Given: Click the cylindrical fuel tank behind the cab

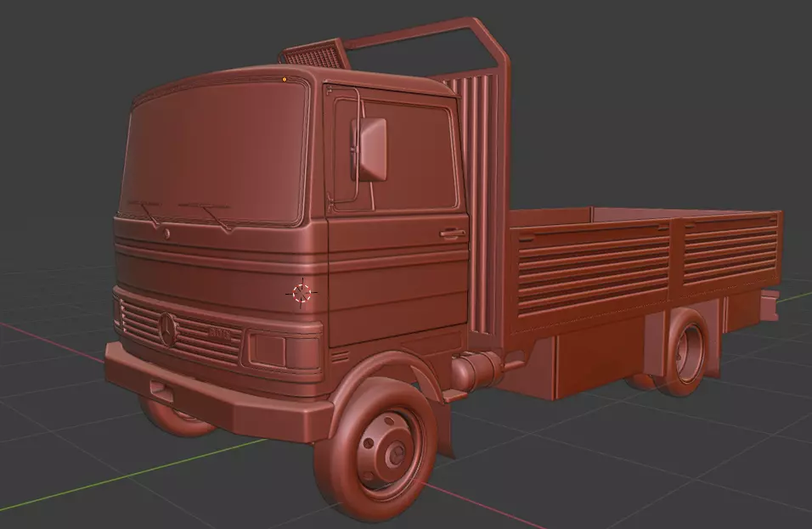Looking at the screenshot, I should click(474, 370).
